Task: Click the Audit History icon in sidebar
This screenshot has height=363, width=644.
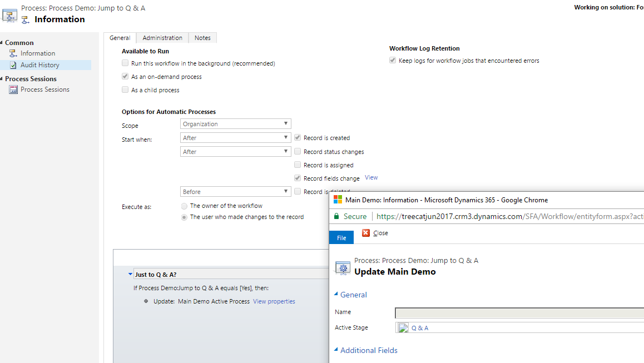Action: 13,65
